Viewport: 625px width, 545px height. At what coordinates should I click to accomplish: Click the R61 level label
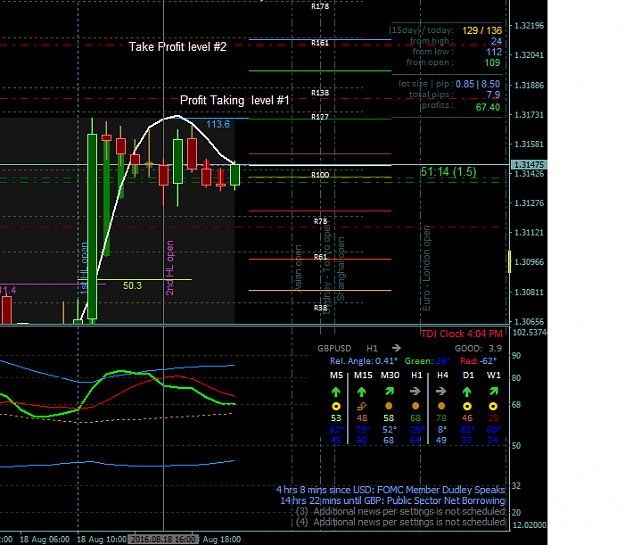click(x=320, y=257)
